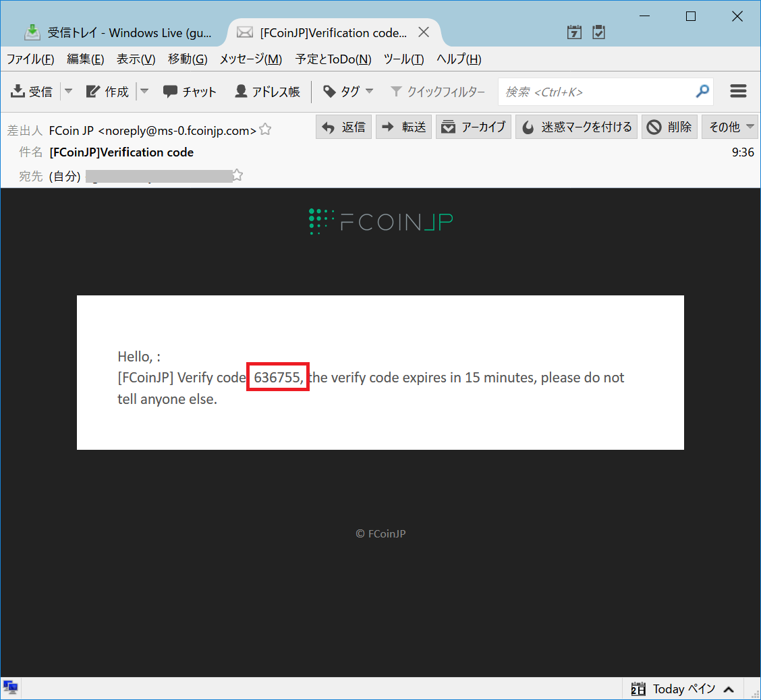This screenshot has height=700, width=761.
Task: Open the 受信 dropdown arrow
Action: [68, 91]
